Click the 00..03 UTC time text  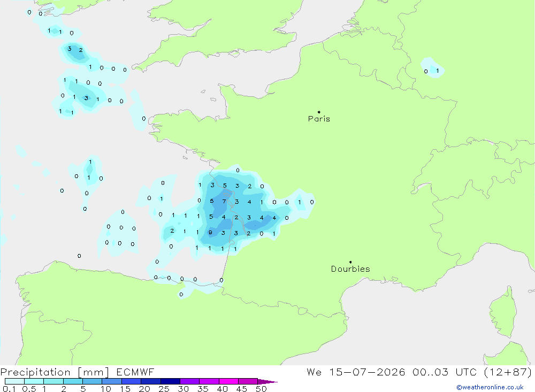coord(444,372)
